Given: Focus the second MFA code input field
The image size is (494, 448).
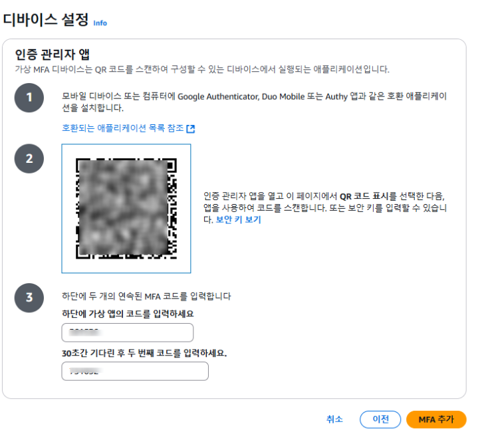Looking at the screenshot, I should click(135, 371).
